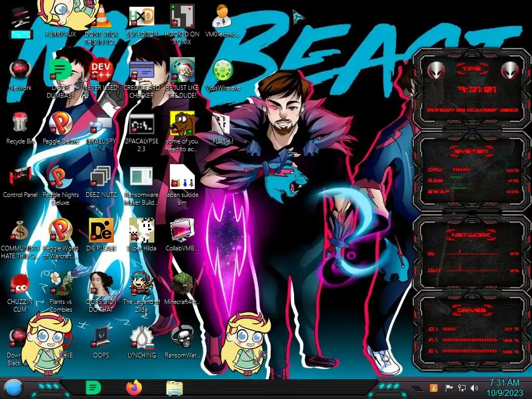Image resolution: width=532 pixels, height=399 pixels.
Task: Open the CollabVMB shortcut
Action: pyautogui.click(x=182, y=235)
